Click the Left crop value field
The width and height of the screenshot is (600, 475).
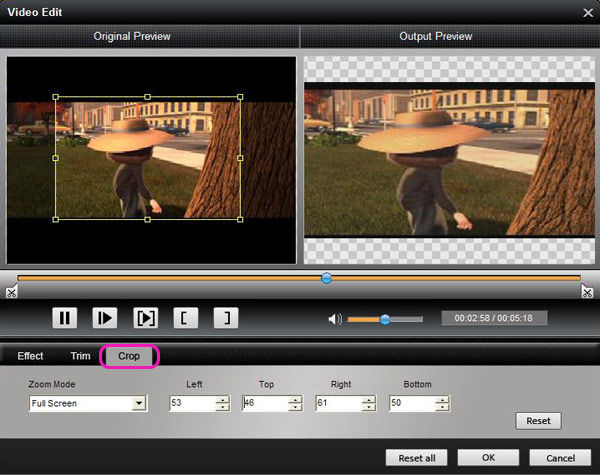192,403
